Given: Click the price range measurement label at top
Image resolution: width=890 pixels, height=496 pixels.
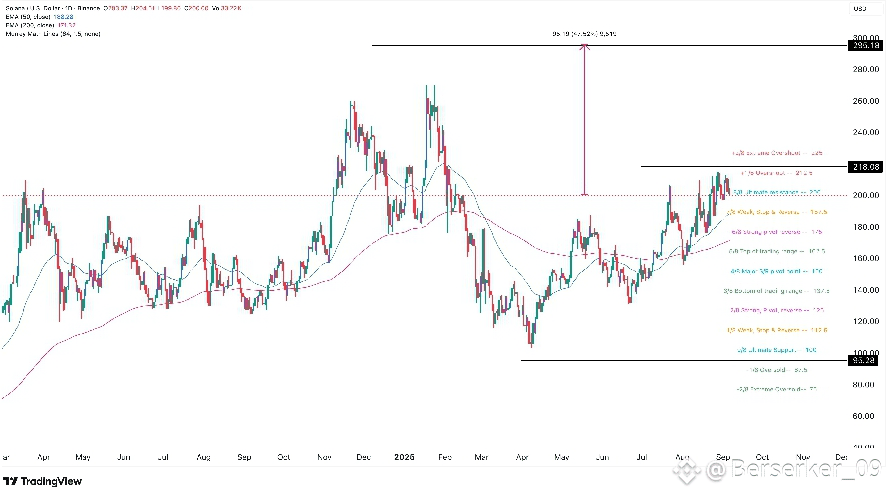Looking at the screenshot, I should 584,34.
